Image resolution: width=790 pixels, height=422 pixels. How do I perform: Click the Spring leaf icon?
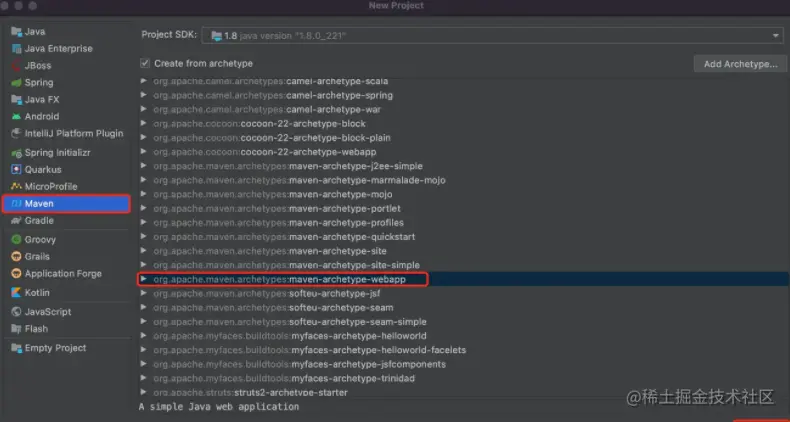[x=16, y=83]
